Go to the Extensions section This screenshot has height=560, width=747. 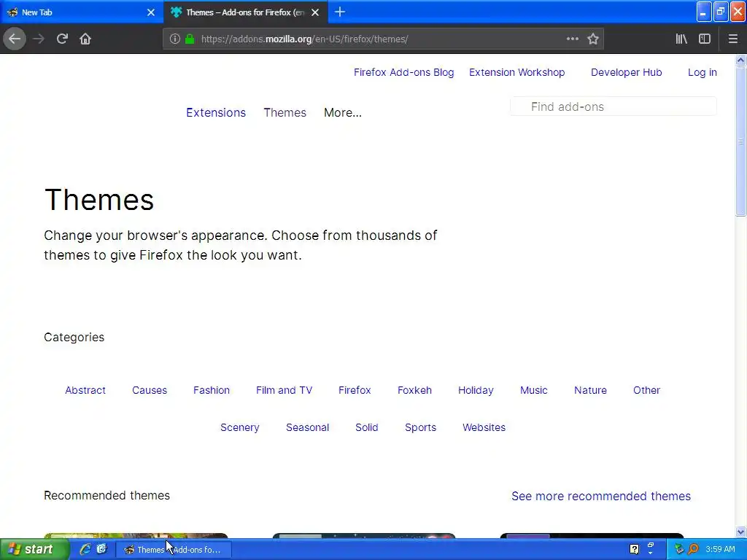216,112
